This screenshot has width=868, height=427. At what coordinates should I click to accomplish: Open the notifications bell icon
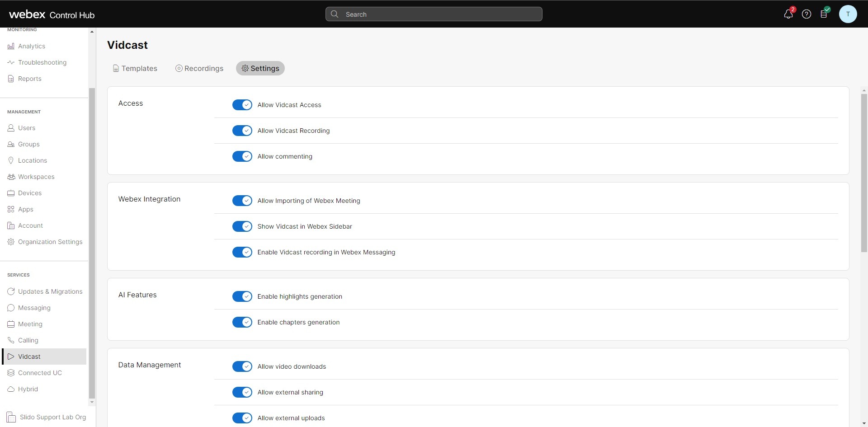pos(788,14)
